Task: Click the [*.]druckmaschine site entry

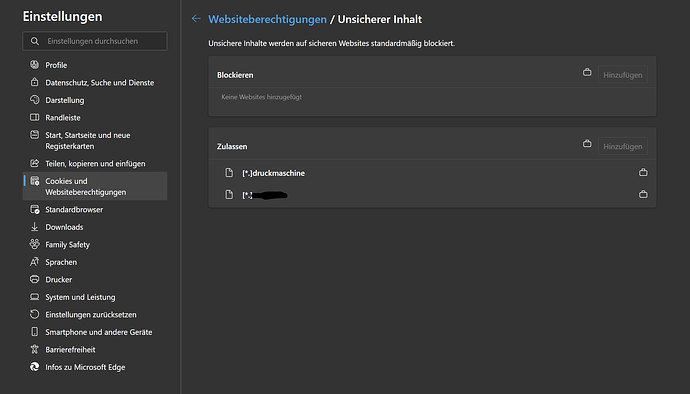Action: (x=273, y=173)
